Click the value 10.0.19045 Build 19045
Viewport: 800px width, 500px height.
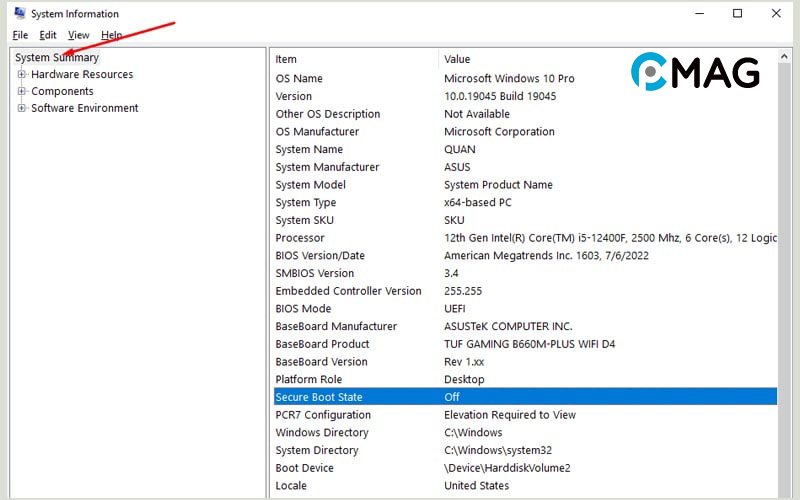coord(500,96)
